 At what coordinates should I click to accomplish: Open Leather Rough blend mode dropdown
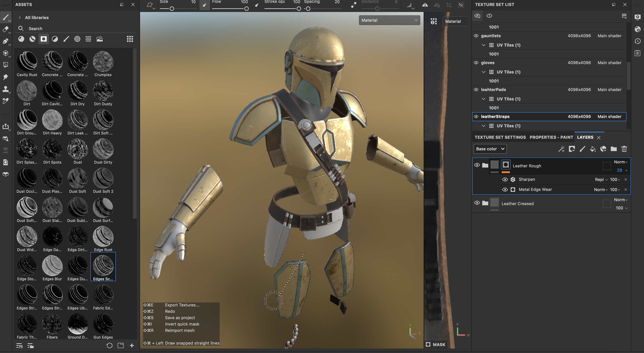click(621, 162)
